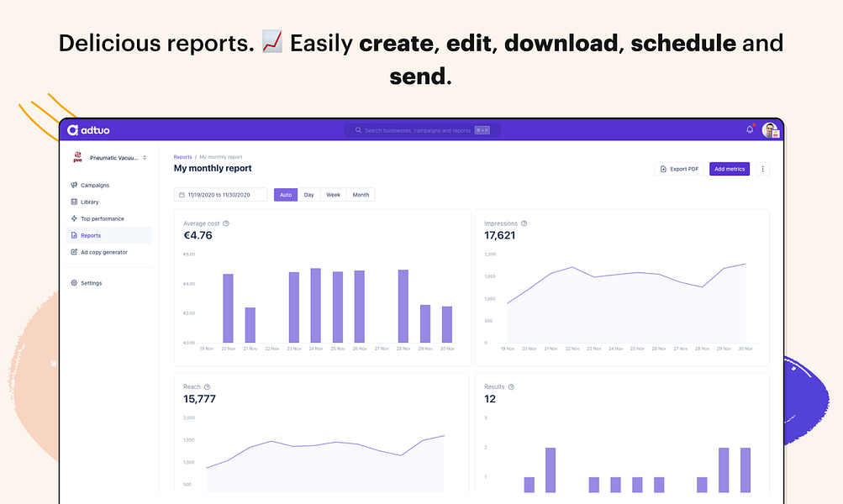Click the calendar icon in date field

point(182,195)
